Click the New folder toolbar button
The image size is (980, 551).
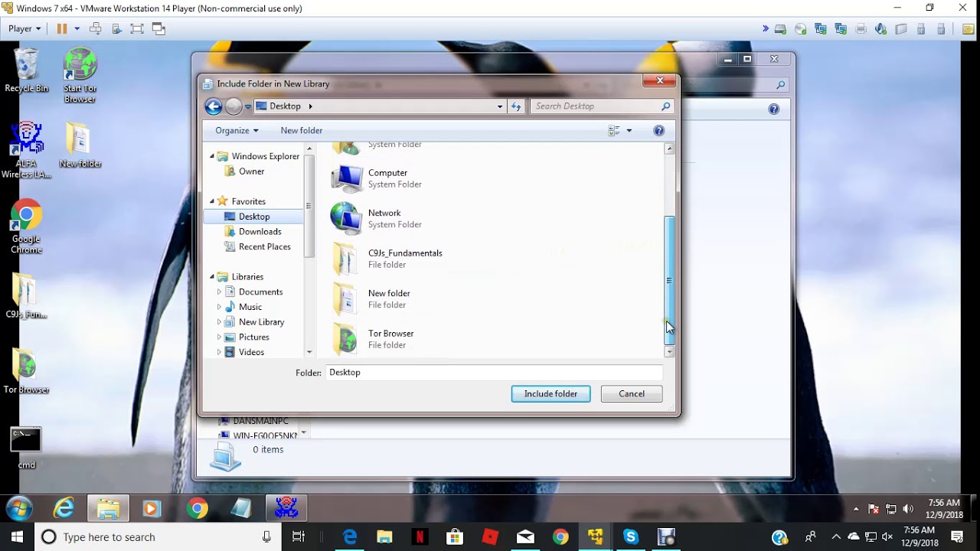click(302, 131)
